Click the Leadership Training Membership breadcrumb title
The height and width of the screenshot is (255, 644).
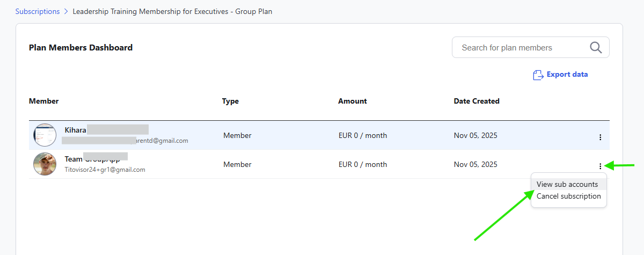(172, 11)
